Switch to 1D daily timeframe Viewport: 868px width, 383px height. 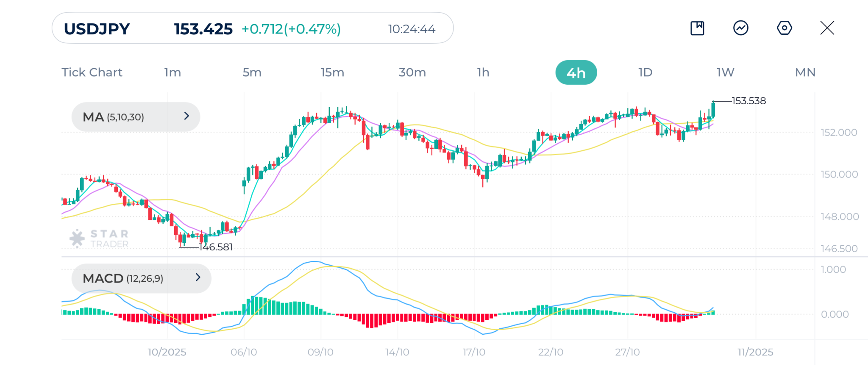click(645, 72)
